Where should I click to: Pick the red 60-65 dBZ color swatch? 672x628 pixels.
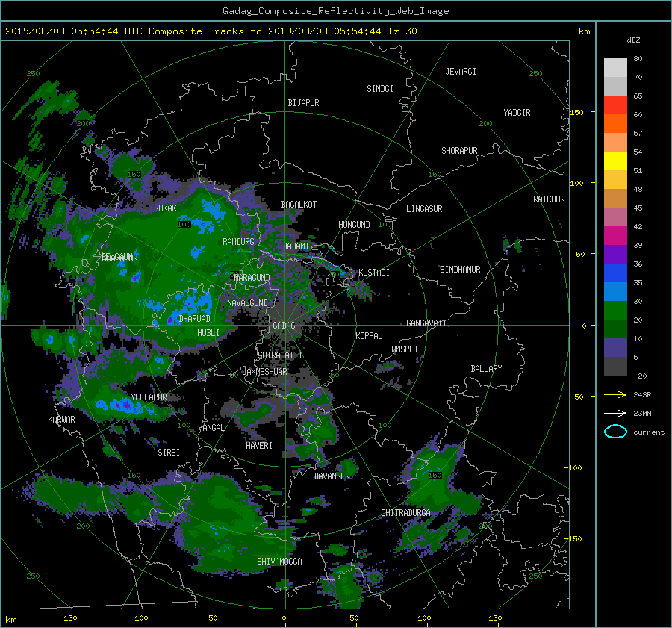click(x=615, y=105)
